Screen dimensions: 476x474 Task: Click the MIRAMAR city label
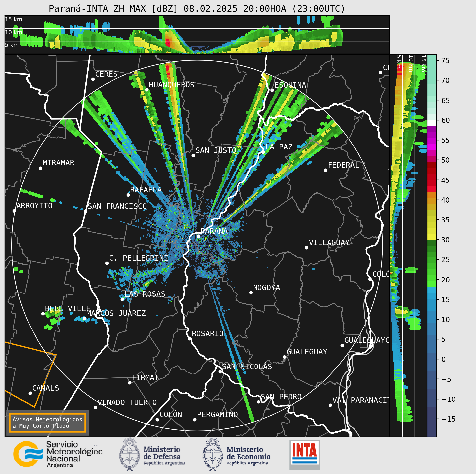(58, 163)
